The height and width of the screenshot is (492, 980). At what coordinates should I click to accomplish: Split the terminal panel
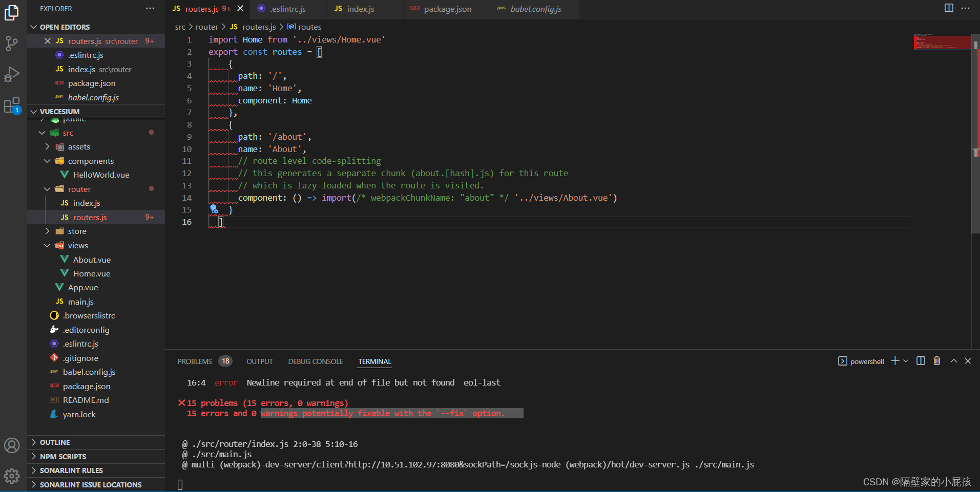(921, 361)
